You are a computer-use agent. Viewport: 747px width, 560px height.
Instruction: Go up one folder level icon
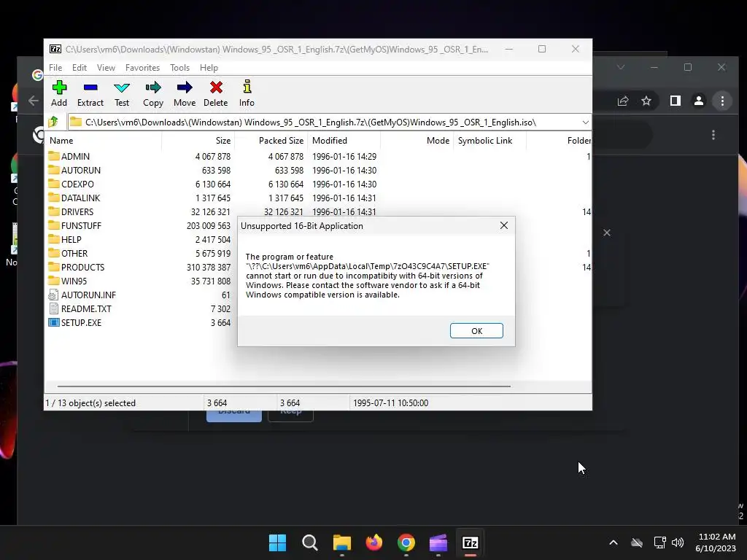[53, 122]
